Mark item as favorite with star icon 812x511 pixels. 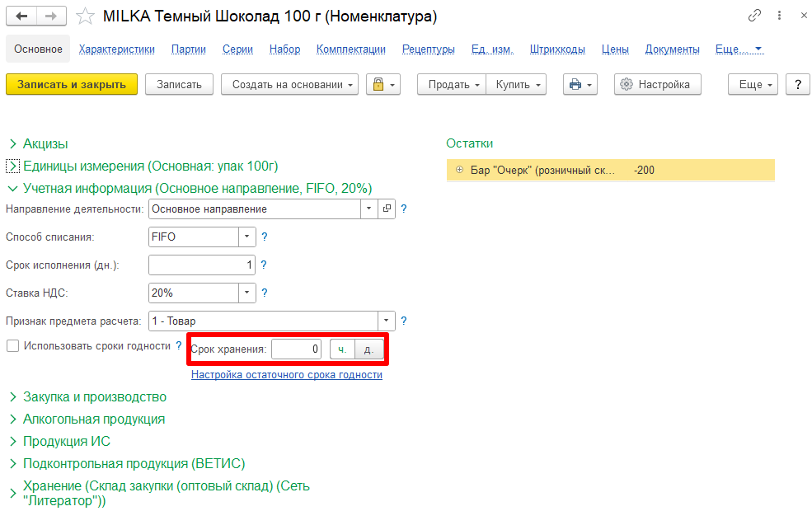[85, 16]
